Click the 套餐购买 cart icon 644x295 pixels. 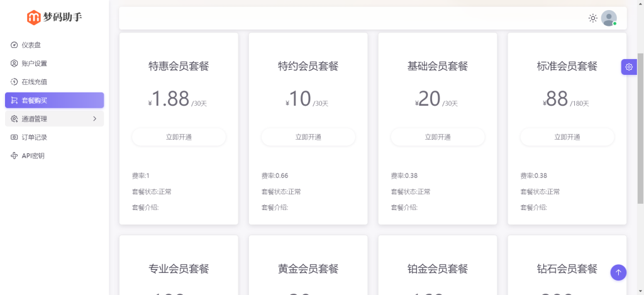pyautogui.click(x=14, y=100)
